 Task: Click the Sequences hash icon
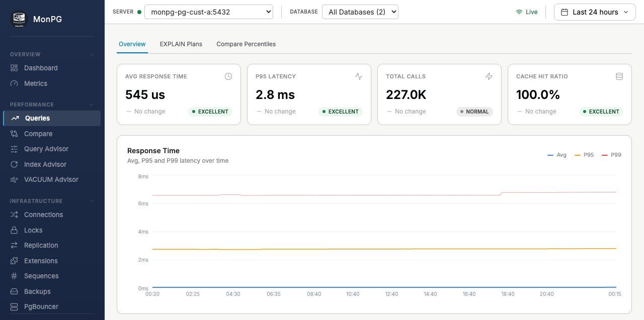[x=14, y=276]
